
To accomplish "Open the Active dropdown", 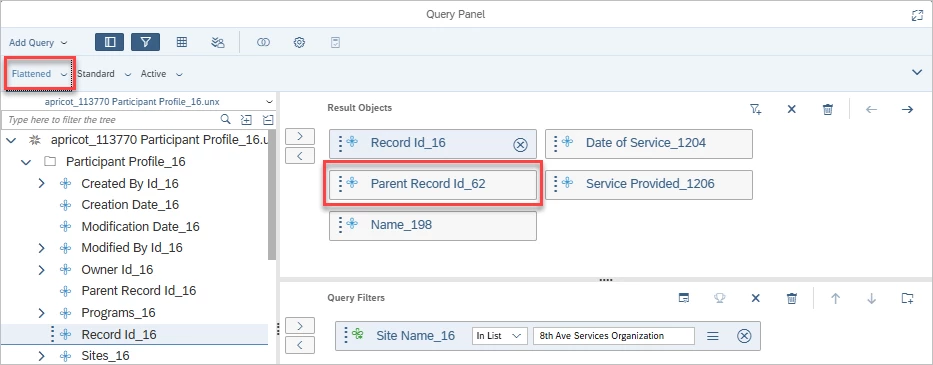I will click(161, 74).
